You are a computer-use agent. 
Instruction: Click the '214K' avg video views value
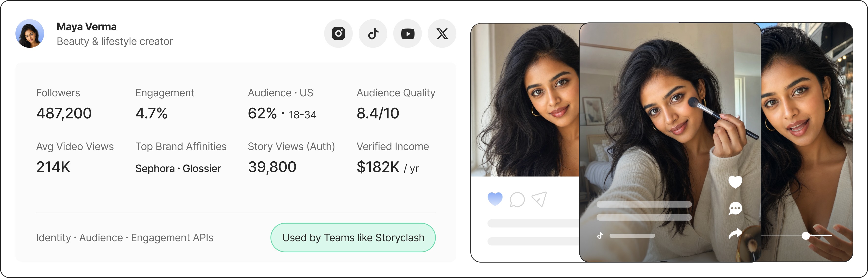53,167
